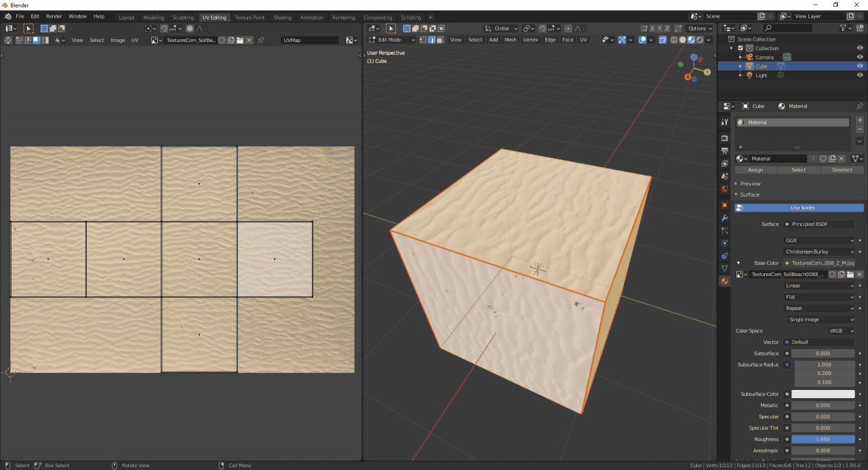Hide the Light object in the outliner
Image resolution: width=868 pixels, height=470 pixels.
pyautogui.click(x=861, y=75)
